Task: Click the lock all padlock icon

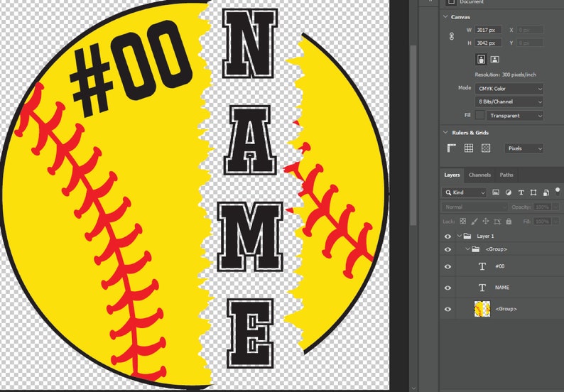Action: [x=509, y=221]
